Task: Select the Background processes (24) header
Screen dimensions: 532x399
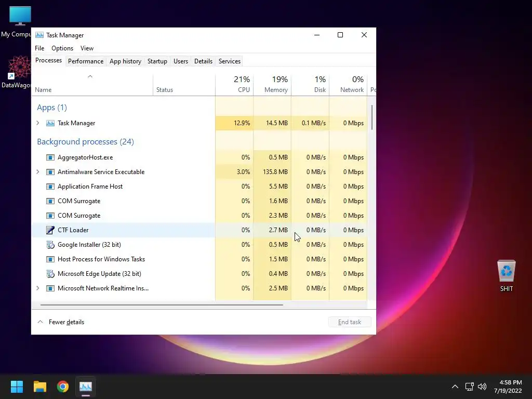Action: [85, 142]
